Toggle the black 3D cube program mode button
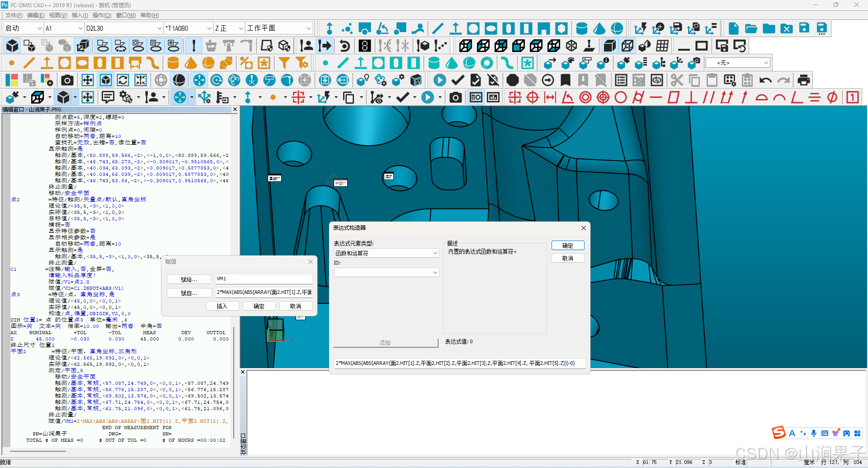The width and height of the screenshot is (868, 468). click(x=12, y=46)
